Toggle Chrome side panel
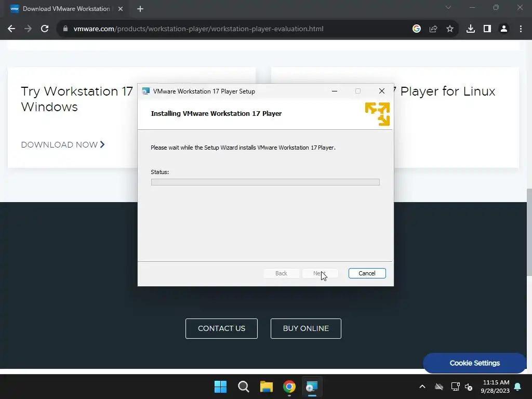Viewport: 532px width, 399px height. click(487, 29)
